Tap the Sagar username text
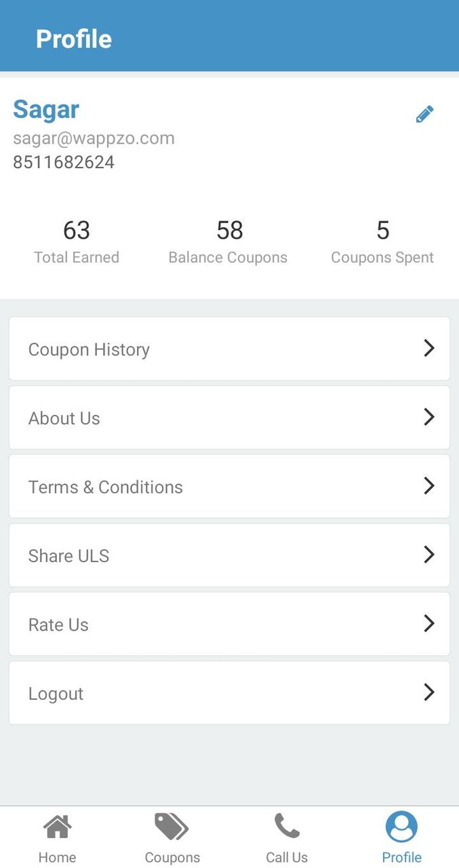This screenshot has height=868, width=459. point(45,109)
